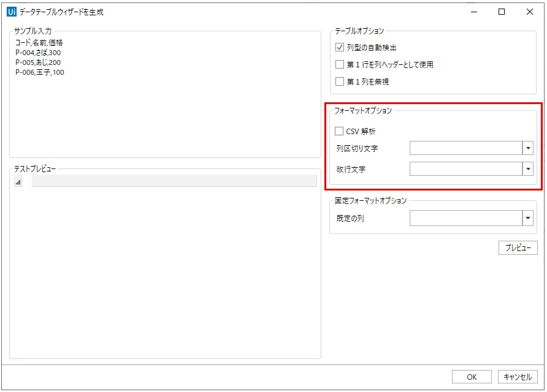Open the 既定の列 dropdown arrow
547x392 pixels.
527,218
